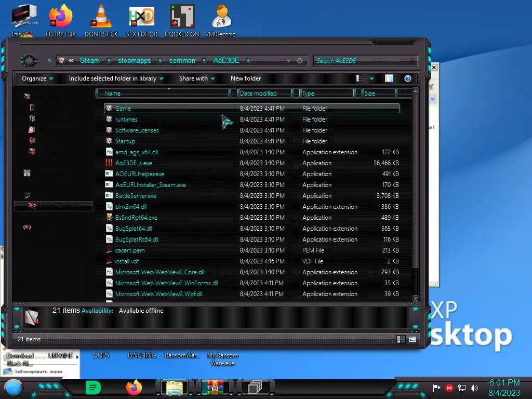Click the BattleServer.exe file icon
532x399 pixels.
(x=109, y=195)
